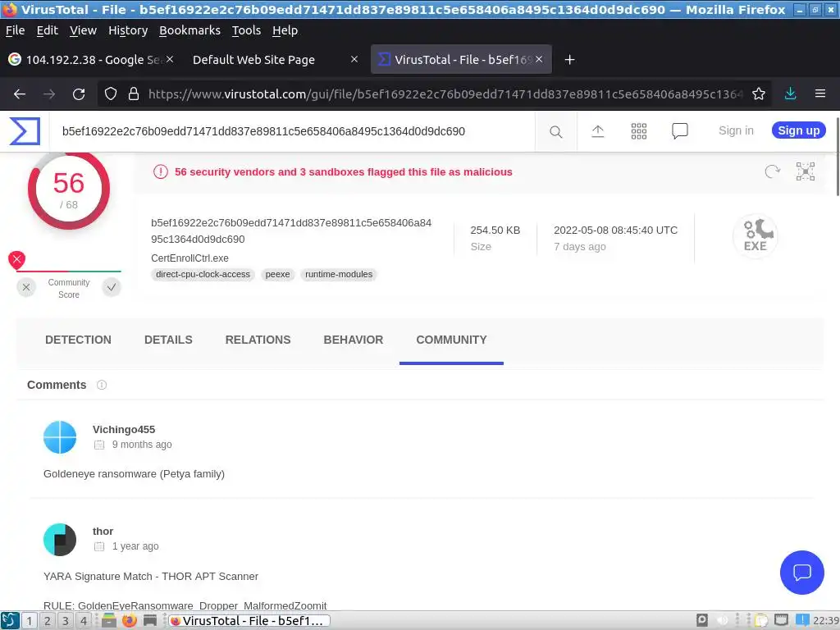Click the runtime-modules tag

point(339,274)
